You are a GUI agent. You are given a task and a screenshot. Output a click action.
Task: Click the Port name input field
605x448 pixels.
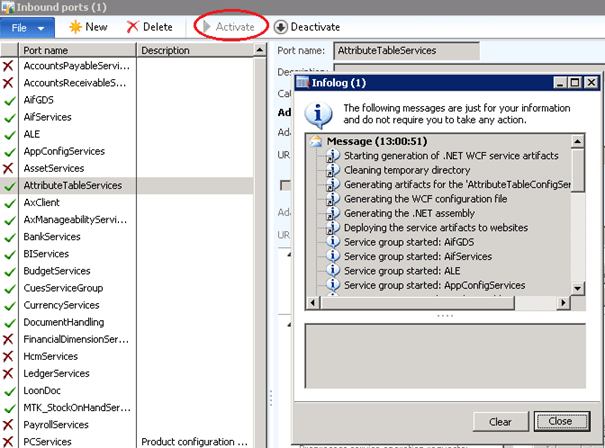pyautogui.click(x=406, y=51)
